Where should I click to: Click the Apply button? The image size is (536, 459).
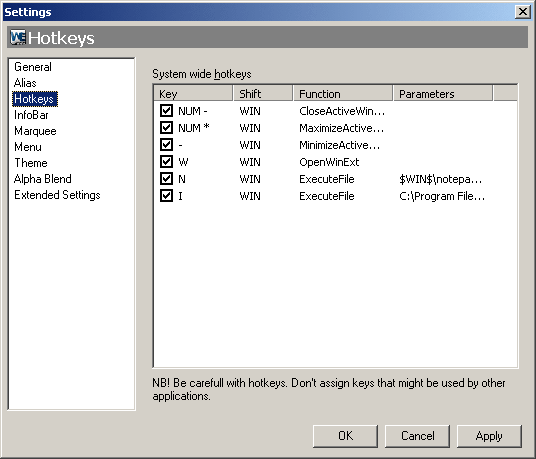coord(489,436)
